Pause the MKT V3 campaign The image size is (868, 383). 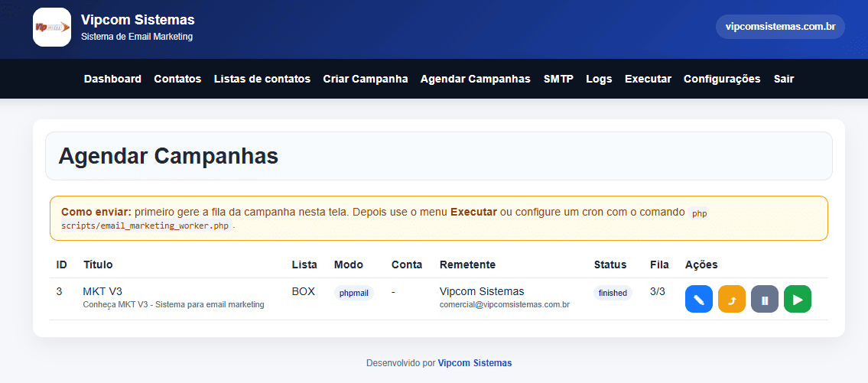click(764, 300)
